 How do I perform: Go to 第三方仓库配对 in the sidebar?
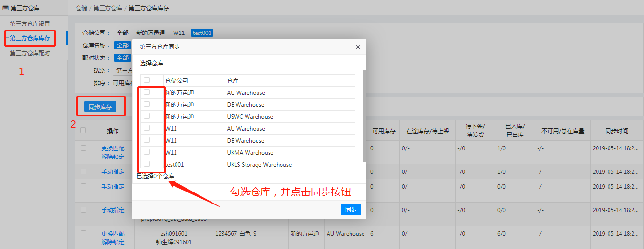tap(30, 53)
